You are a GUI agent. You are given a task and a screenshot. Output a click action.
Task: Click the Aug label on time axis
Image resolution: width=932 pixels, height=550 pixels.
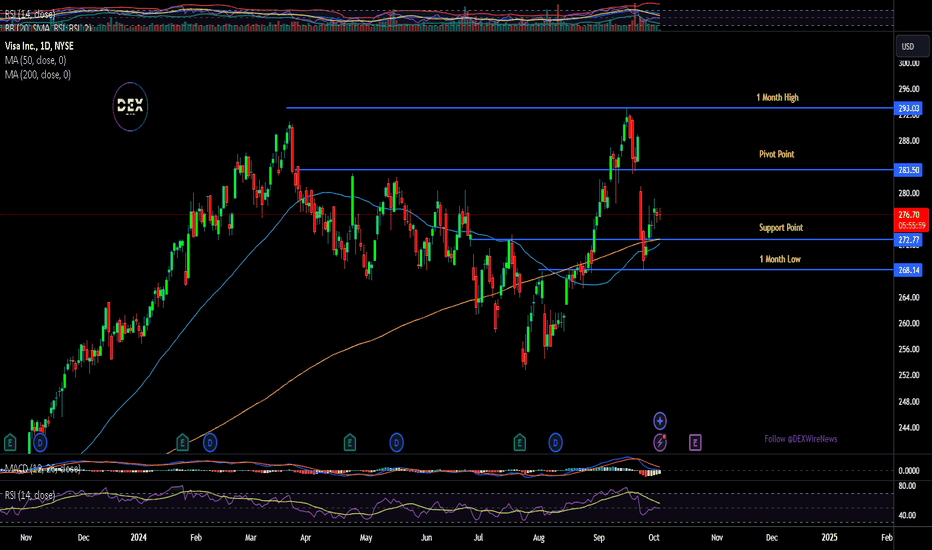(538, 538)
